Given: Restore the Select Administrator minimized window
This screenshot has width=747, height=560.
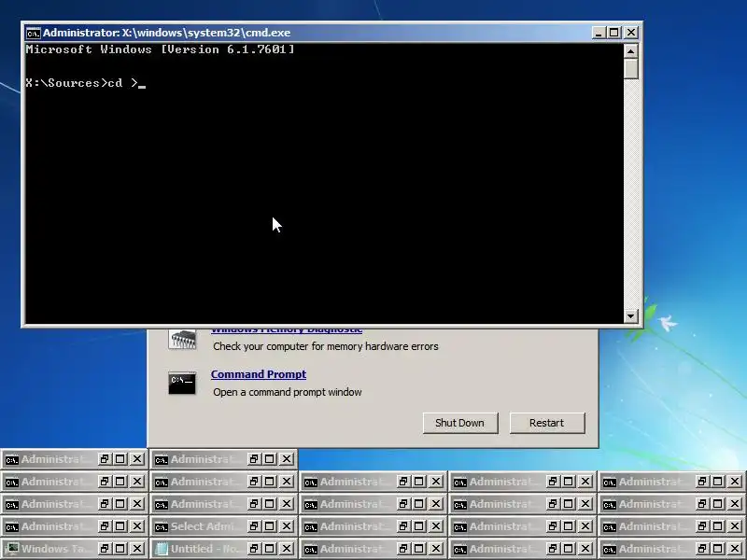Looking at the screenshot, I should (253, 526).
